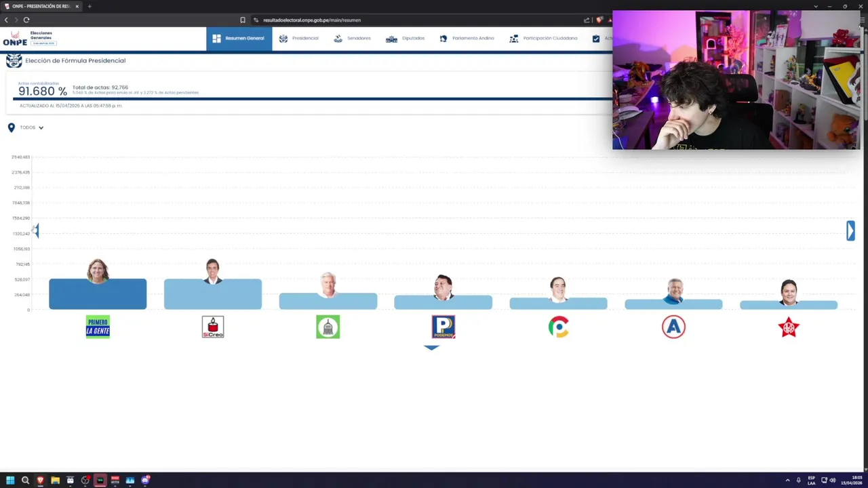Open the Participación Ciudadana tab

(543, 39)
